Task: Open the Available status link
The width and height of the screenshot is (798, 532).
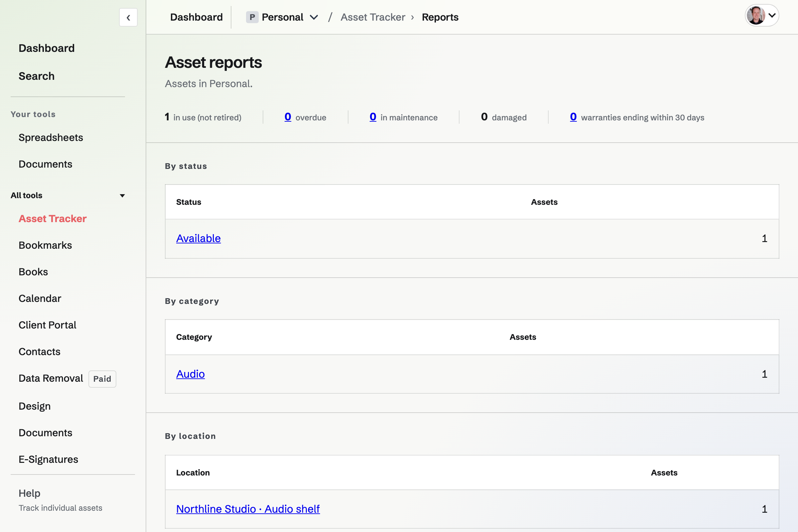Action: (199, 238)
